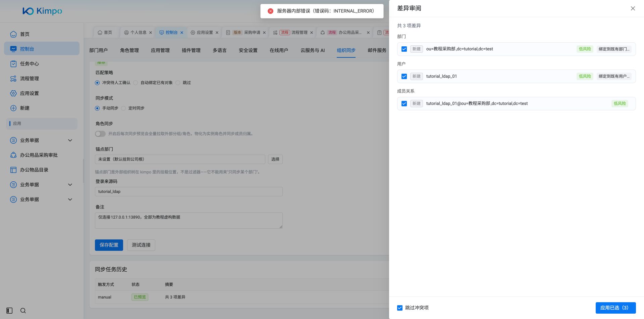Click 应用已选 (3) button
Viewport: 644px width, 319px height.
point(615,308)
